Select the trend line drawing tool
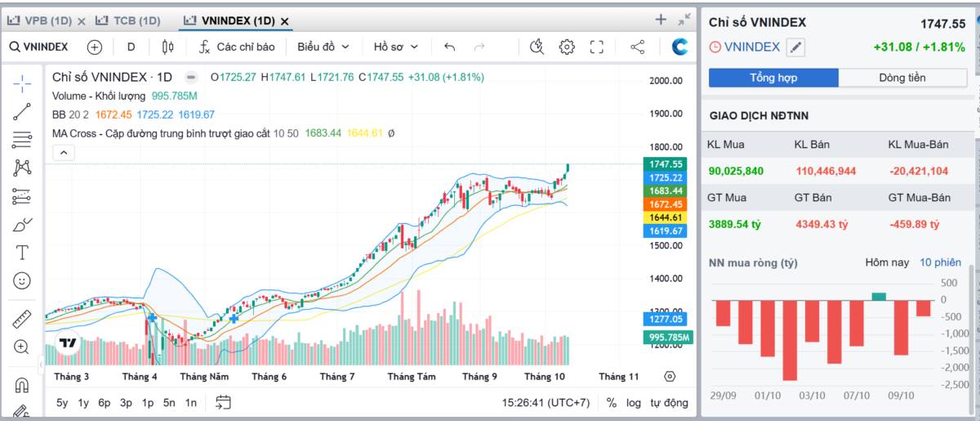Screen dimensions: 980x421 pyautogui.click(x=22, y=111)
